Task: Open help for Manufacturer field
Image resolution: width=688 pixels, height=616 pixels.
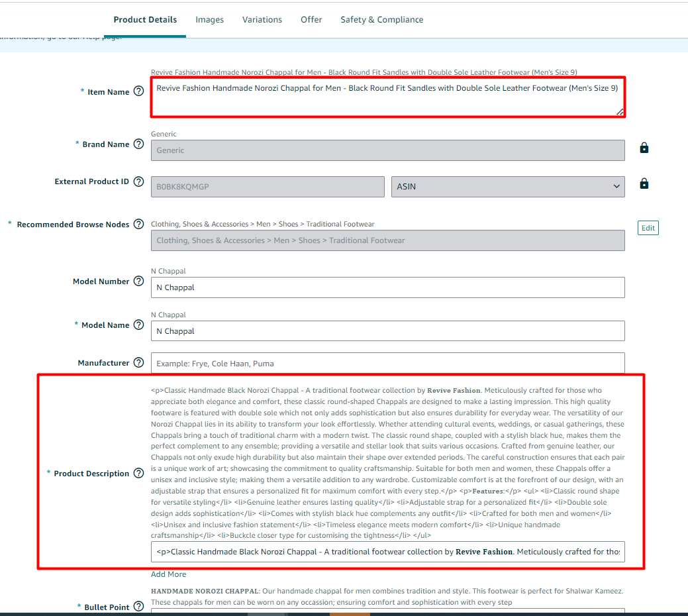Action: pos(138,362)
